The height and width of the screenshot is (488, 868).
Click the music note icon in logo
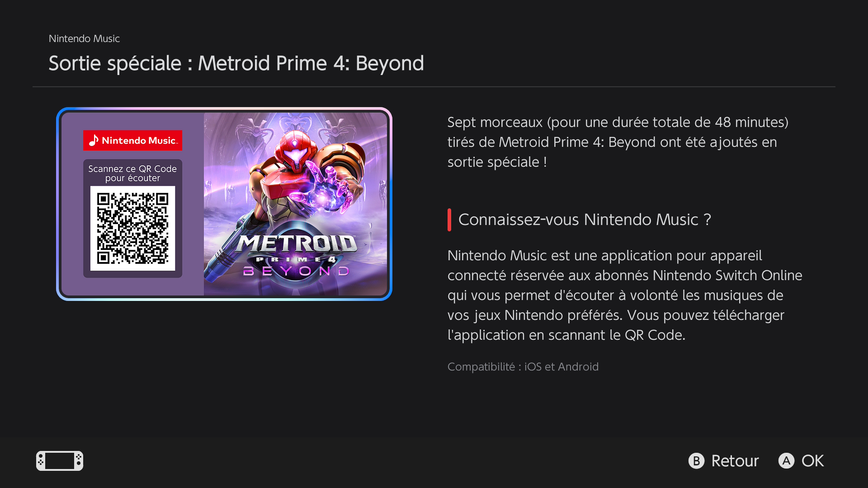pyautogui.click(x=94, y=141)
